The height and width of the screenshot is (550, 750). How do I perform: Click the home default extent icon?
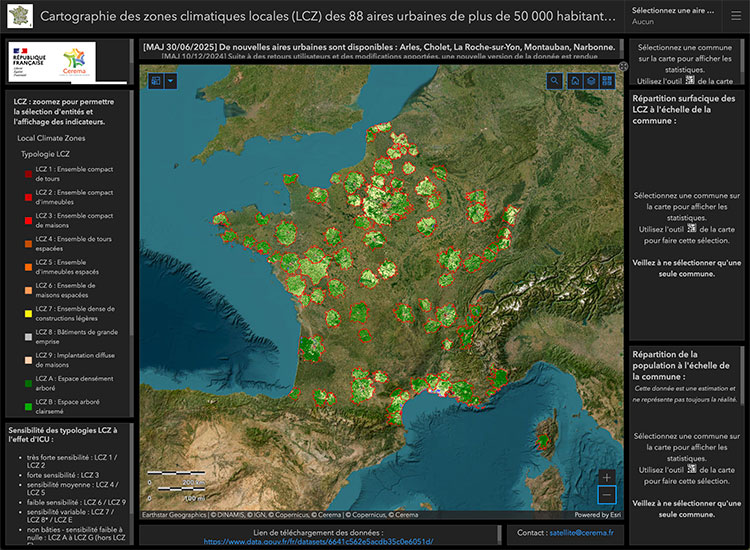tap(575, 81)
